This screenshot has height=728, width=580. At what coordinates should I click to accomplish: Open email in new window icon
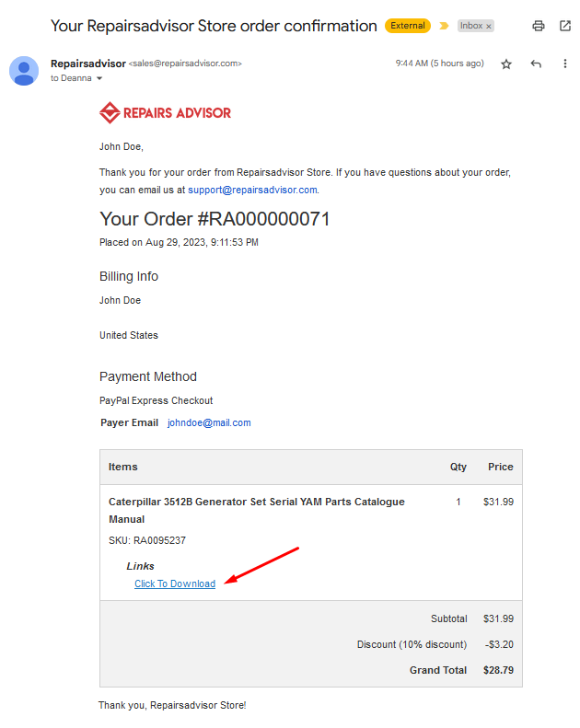point(564,26)
